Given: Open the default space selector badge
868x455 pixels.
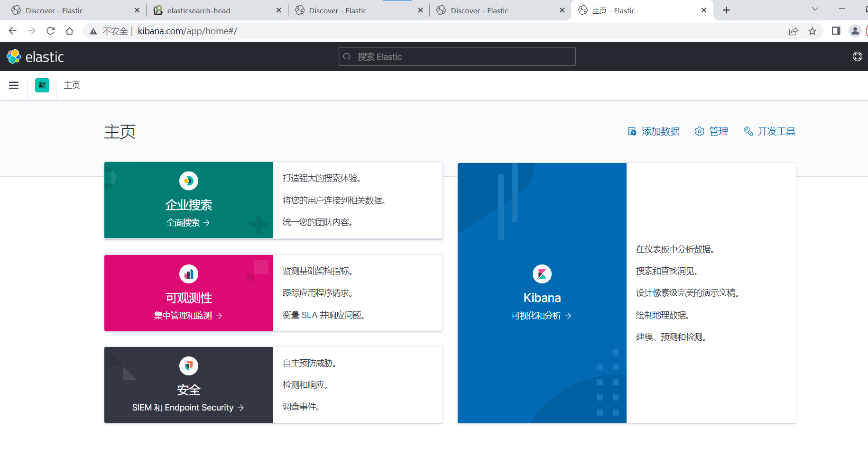Looking at the screenshot, I should [x=42, y=85].
